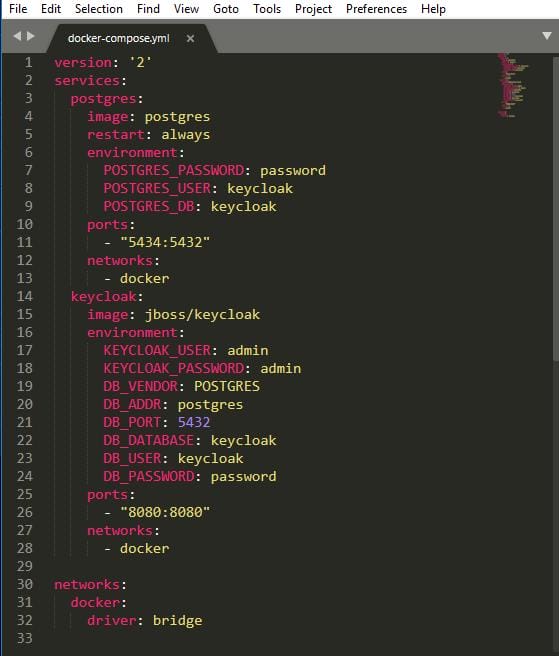This screenshot has width=559, height=656.
Task: Click the port mapping "8080:8080"
Action: 165,512
